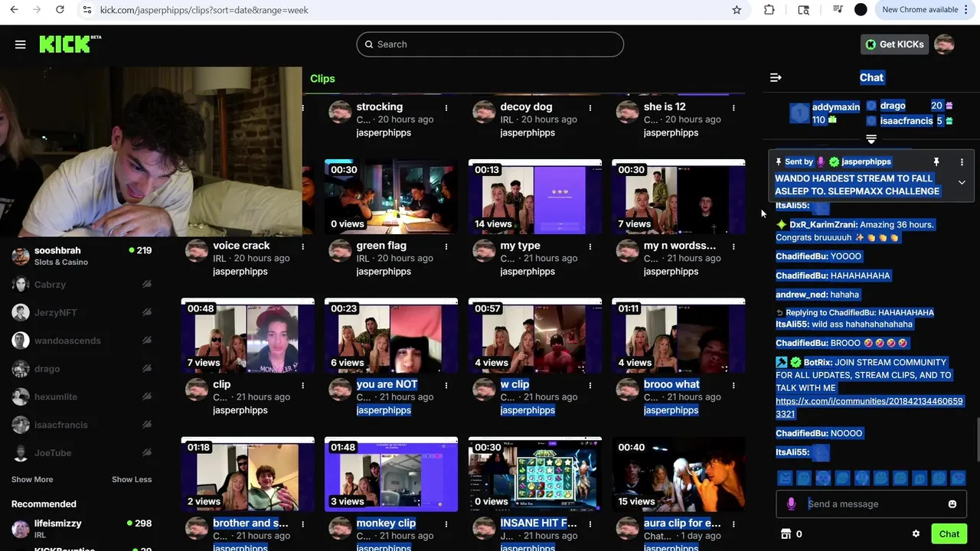This screenshot has width=980, height=551.
Task: Open the hamburger sidebar menu
Action: click(21, 44)
